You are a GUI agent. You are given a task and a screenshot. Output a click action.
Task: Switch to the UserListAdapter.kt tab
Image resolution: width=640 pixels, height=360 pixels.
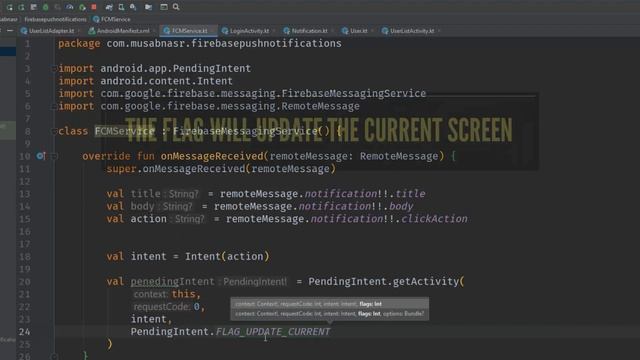51,31
